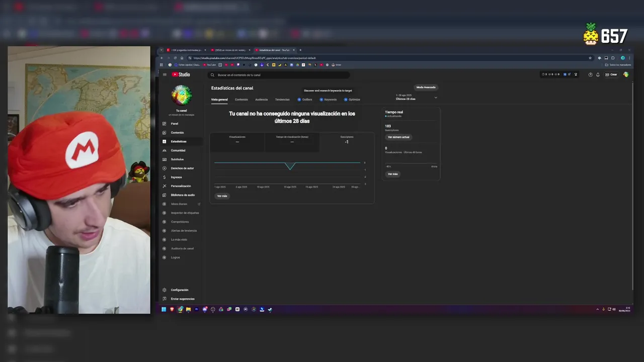Switch to Vista general tab
This screenshot has width=644, height=362.
(x=219, y=100)
